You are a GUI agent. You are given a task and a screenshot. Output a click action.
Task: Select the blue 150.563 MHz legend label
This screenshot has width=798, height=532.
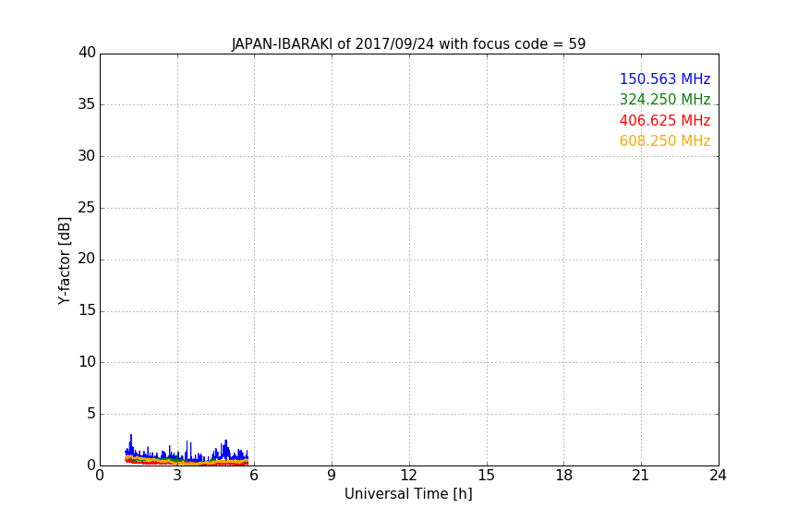(x=665, y=79)
